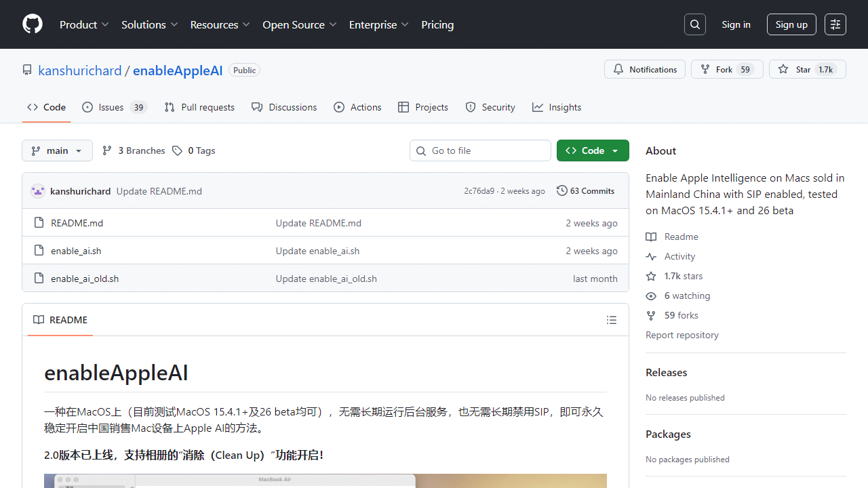
Task: Click the file icon beside enable_ai.sh
Action: 39,250
